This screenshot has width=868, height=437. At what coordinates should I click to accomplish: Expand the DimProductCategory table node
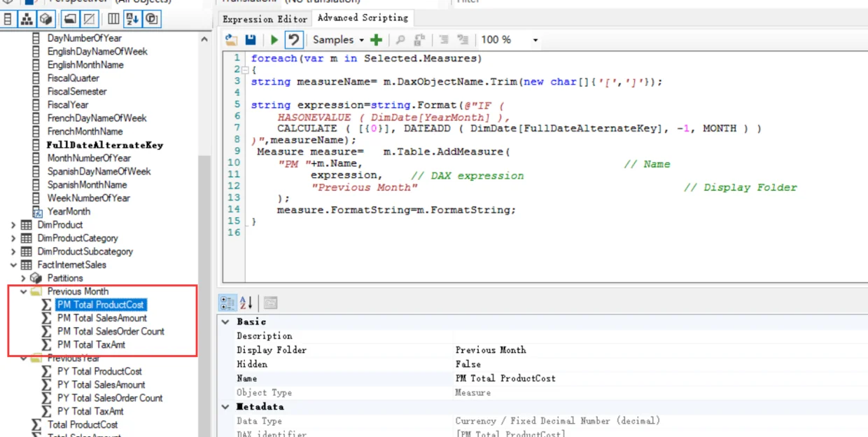13,238
